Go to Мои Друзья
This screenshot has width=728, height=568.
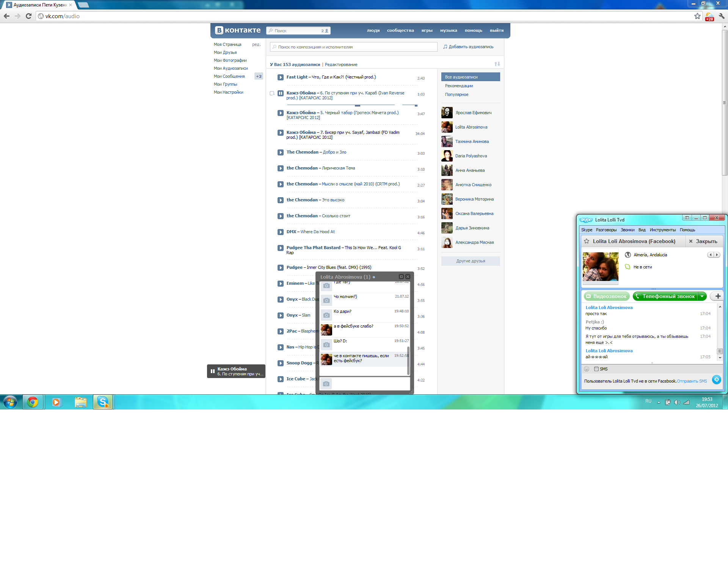click(x=225, y=53)
